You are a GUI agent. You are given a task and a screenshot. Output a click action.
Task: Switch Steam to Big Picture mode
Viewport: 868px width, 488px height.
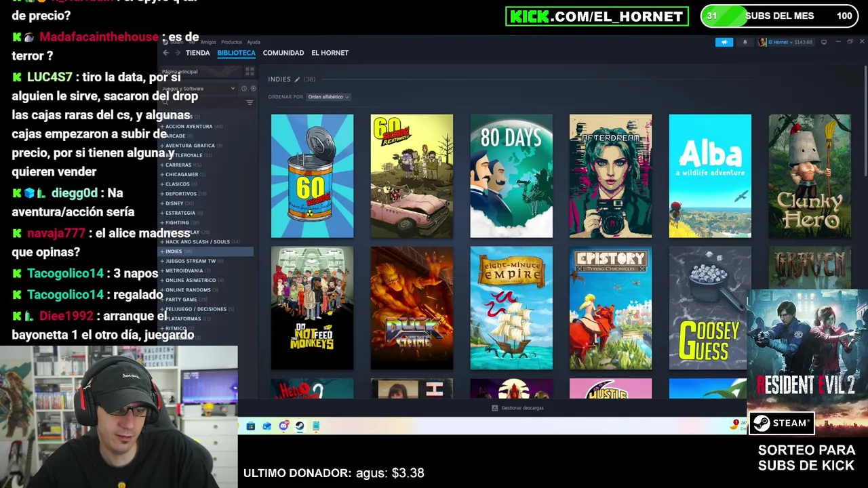[824, 42]
